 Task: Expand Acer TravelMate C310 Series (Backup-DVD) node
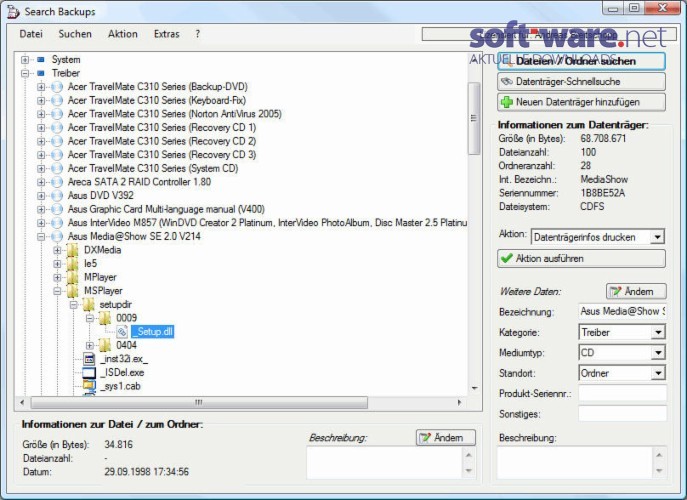pos(41,87)
